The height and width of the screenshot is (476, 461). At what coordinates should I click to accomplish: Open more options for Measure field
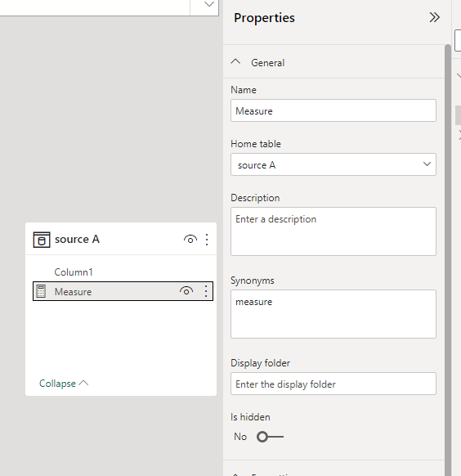[x=206, y=291]
